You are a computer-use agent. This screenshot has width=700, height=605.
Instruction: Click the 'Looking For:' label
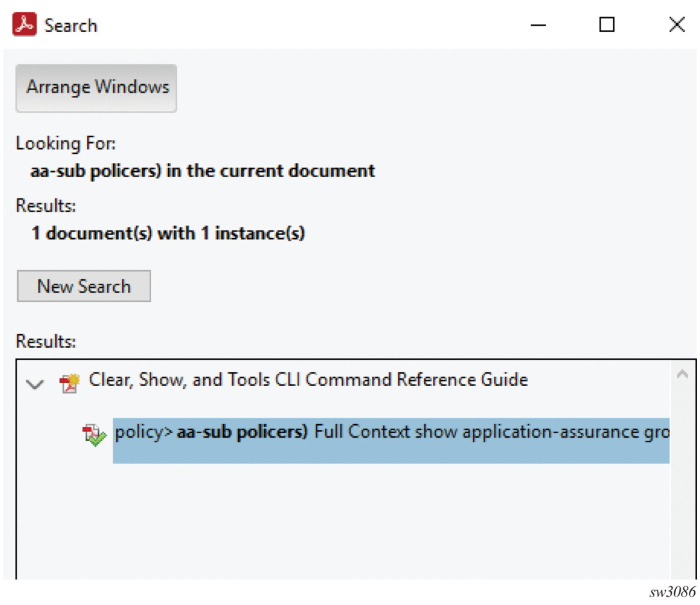click(x=66, y=143)
